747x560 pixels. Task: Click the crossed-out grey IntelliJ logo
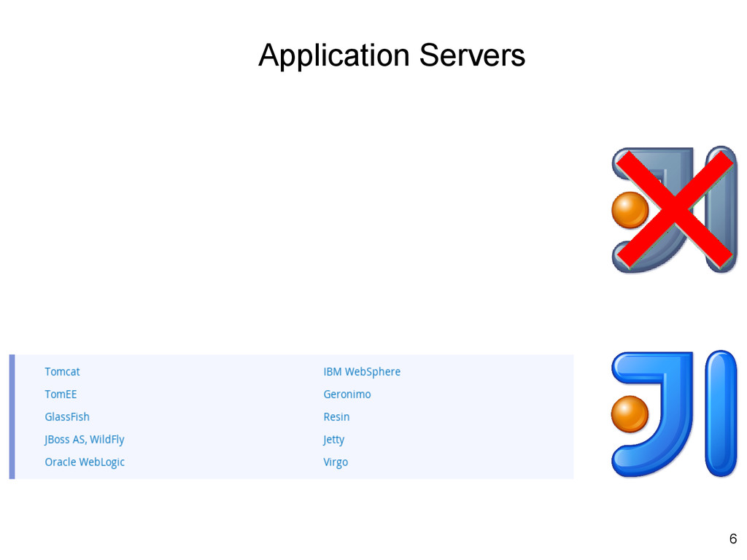coord(674,209)
